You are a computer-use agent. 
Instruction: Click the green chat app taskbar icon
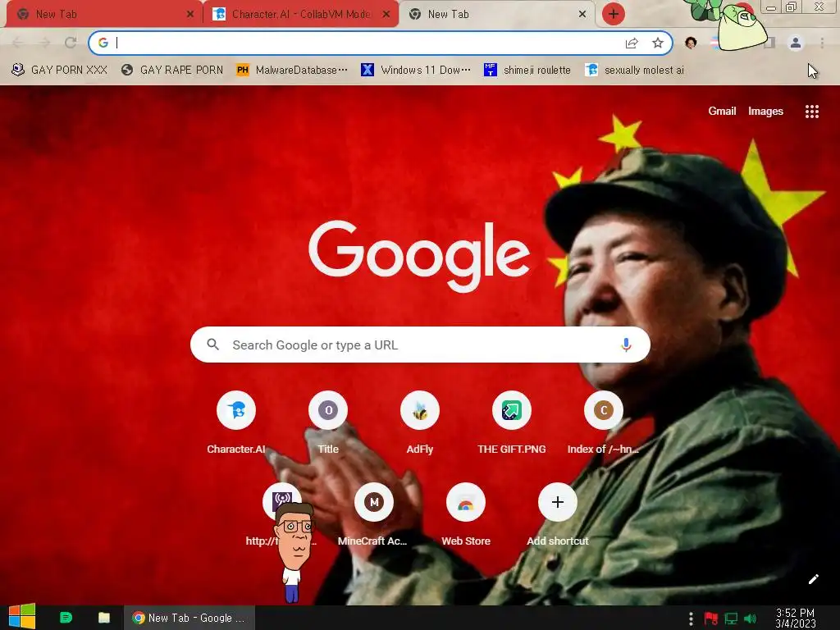[66, 618]
